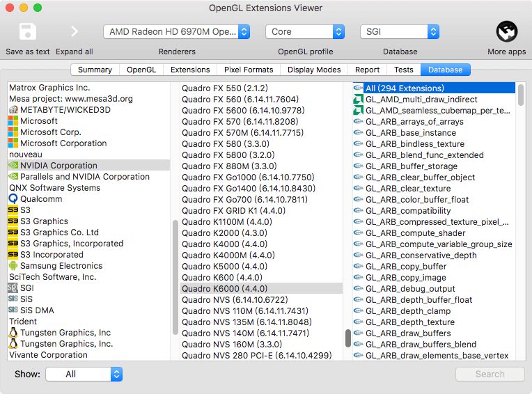Click the Expand all chevron icon
Image resolution: width=532 pixels, height=394 pixels.
tap(75, 31)
